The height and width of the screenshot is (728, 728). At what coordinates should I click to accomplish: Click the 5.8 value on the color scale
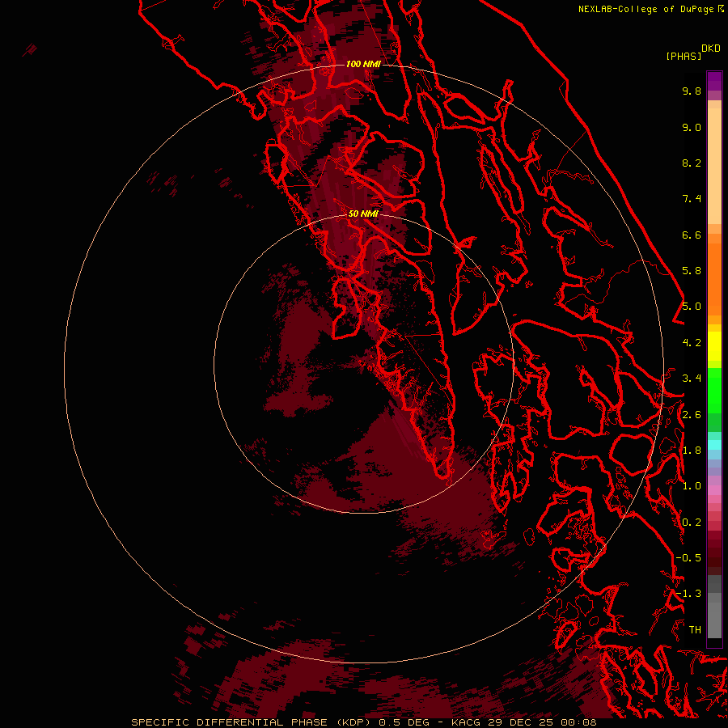692,271
